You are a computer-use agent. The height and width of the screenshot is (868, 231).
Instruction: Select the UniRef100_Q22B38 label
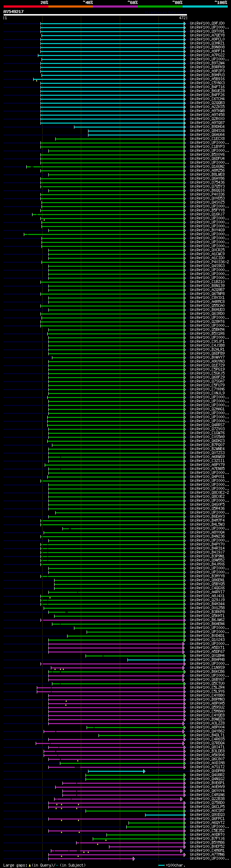tap(207, 799)
